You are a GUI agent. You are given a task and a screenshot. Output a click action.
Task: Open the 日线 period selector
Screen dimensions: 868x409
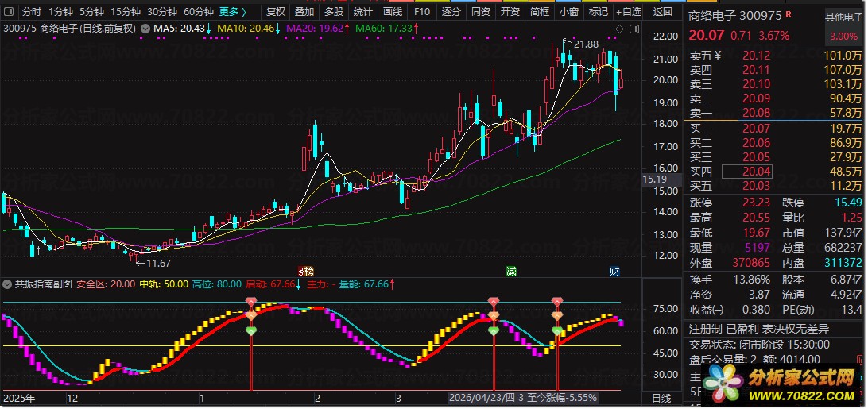(661, 398)
